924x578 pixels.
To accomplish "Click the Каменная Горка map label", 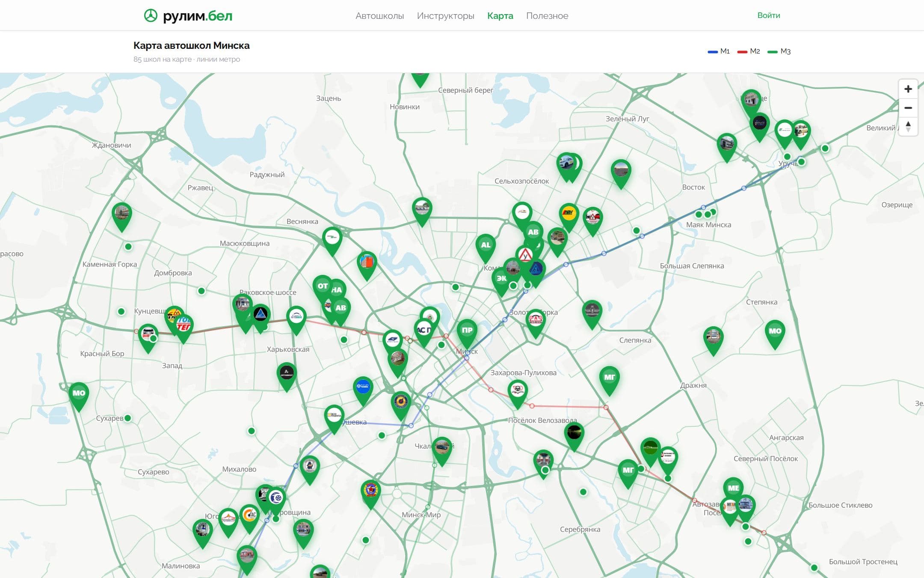I will tap(110, 264).
